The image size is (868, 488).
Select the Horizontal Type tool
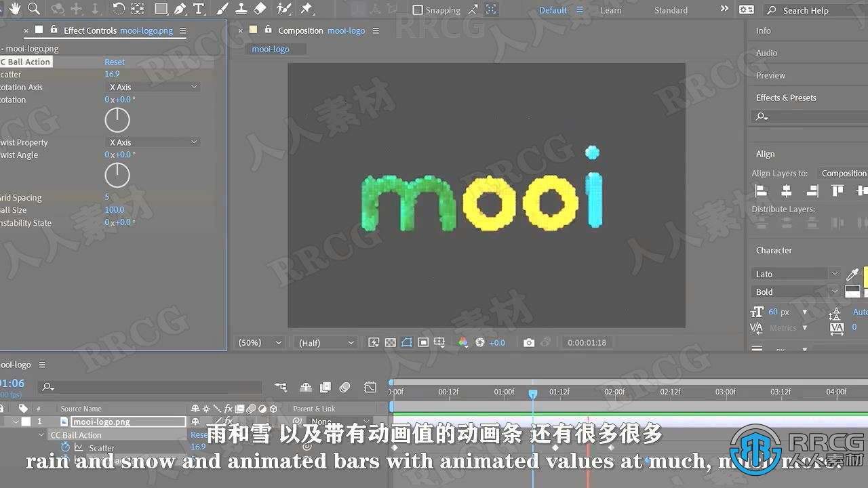point(199,9)
